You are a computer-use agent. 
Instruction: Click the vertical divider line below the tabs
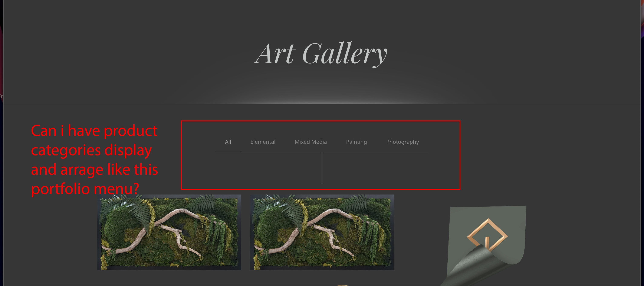click(322, 168)
